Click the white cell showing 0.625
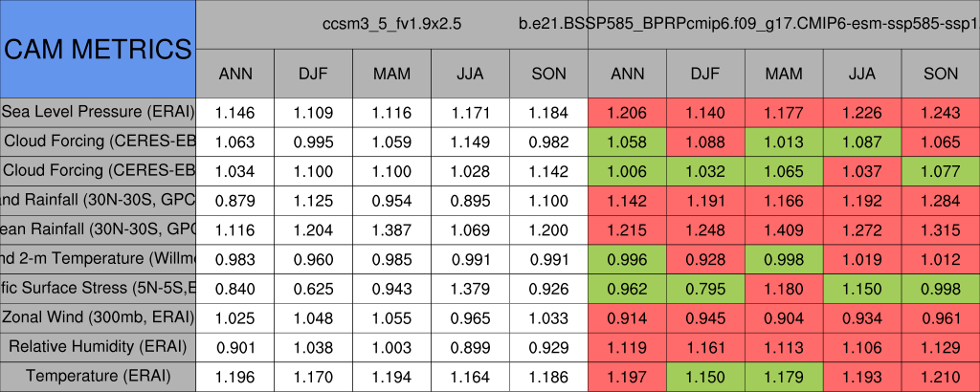The image size is (980, 392). (313, 288)
